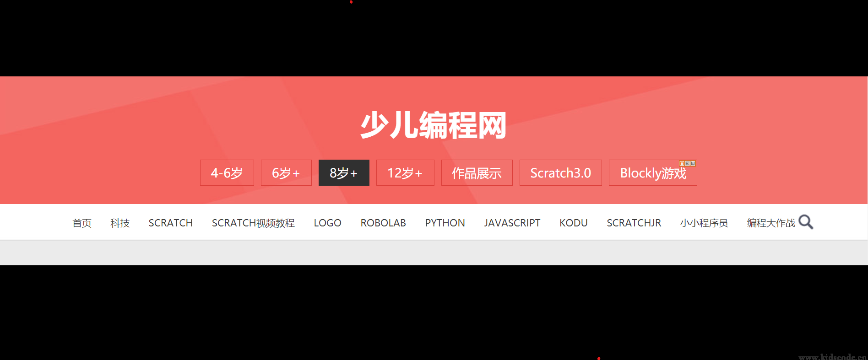Open the 科技 menu item
The height and width of the screenshot is (360, 868).
[120, 223]
